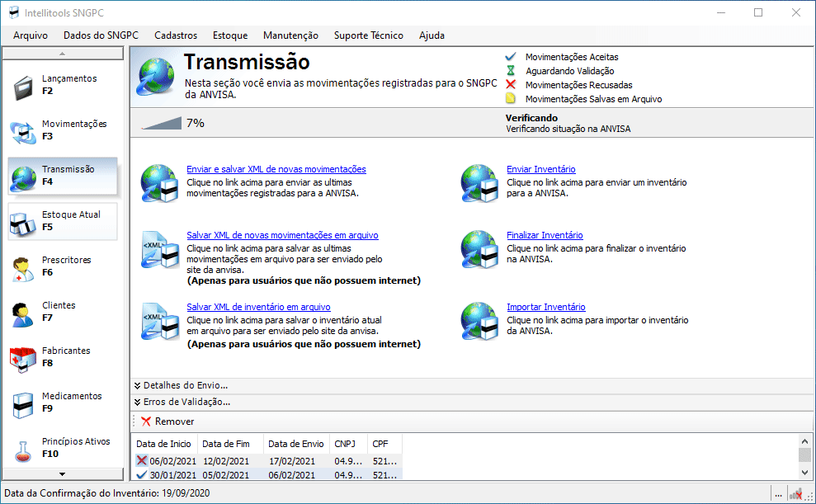Click the hourglass Aguardando Validação legend icon

click(x=511, y=70)
